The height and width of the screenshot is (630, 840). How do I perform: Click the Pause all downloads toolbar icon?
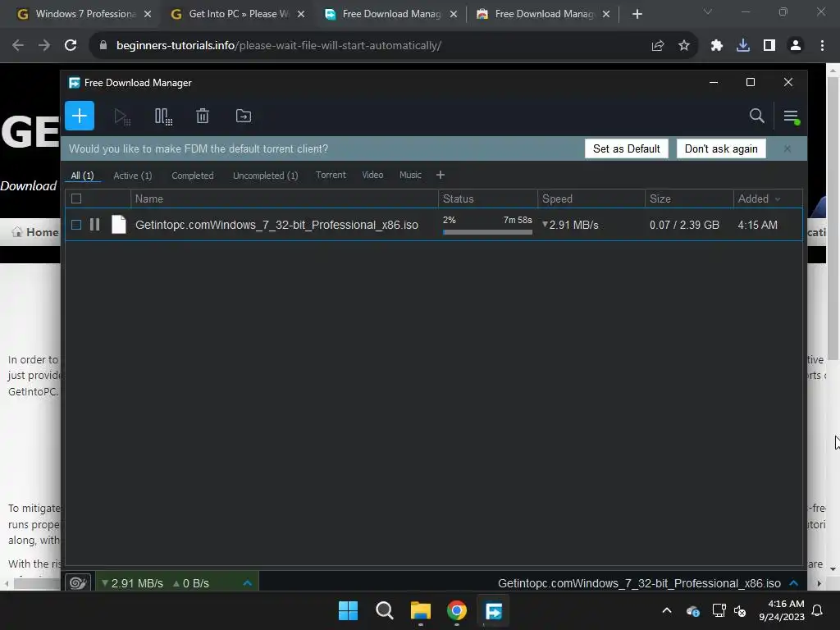pos(163,116)
